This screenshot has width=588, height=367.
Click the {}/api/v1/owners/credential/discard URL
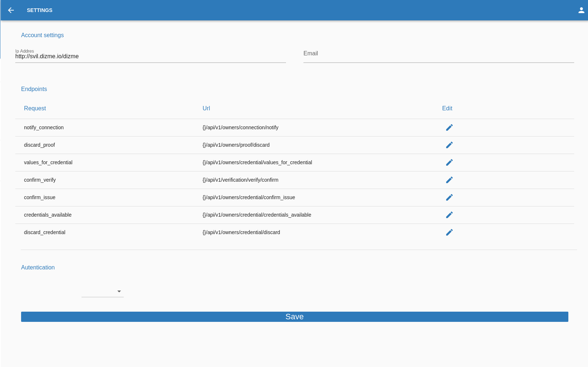pos(241,232)
